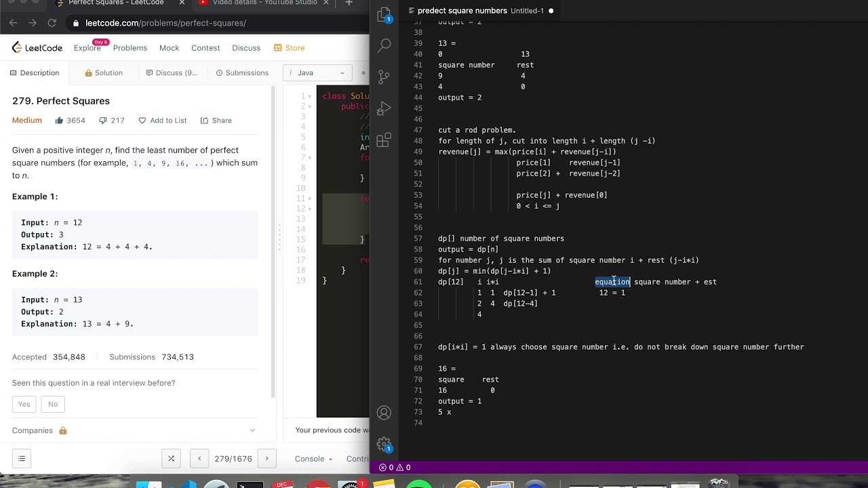Open the problem list icon button
Viewport: 868px width, 488px height.
[x=22, y=459]
